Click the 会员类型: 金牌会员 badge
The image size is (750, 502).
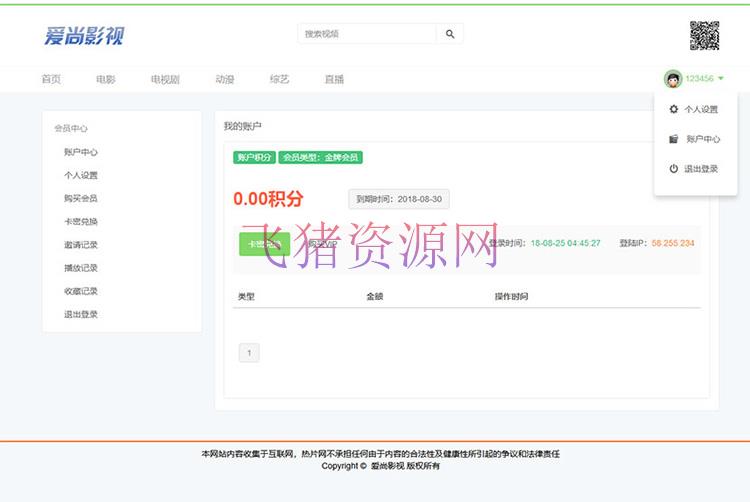(x=320, y=157)
